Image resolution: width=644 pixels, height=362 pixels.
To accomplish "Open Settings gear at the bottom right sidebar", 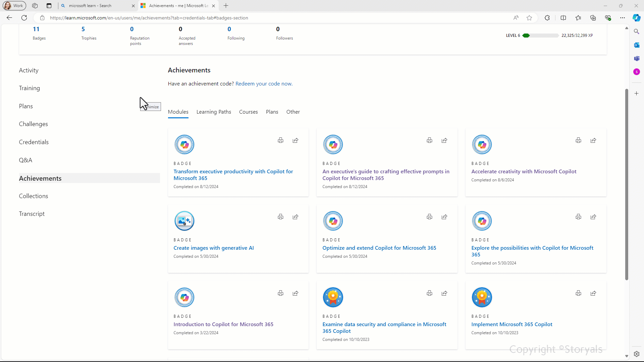I will point(637,354).
